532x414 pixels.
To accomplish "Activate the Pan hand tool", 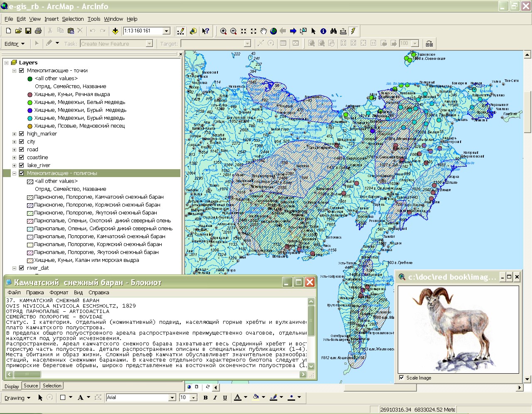I will [264, 31].
